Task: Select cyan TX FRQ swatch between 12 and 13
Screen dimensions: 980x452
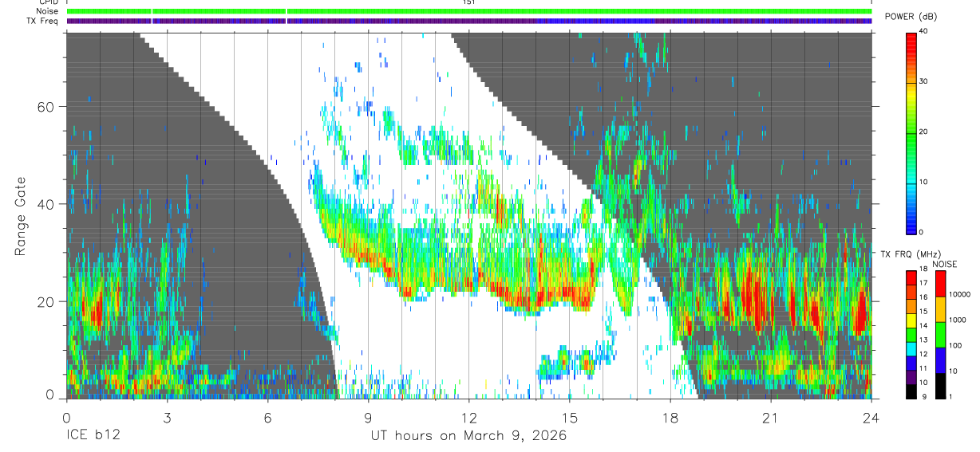Action: [x=911, y=348]
